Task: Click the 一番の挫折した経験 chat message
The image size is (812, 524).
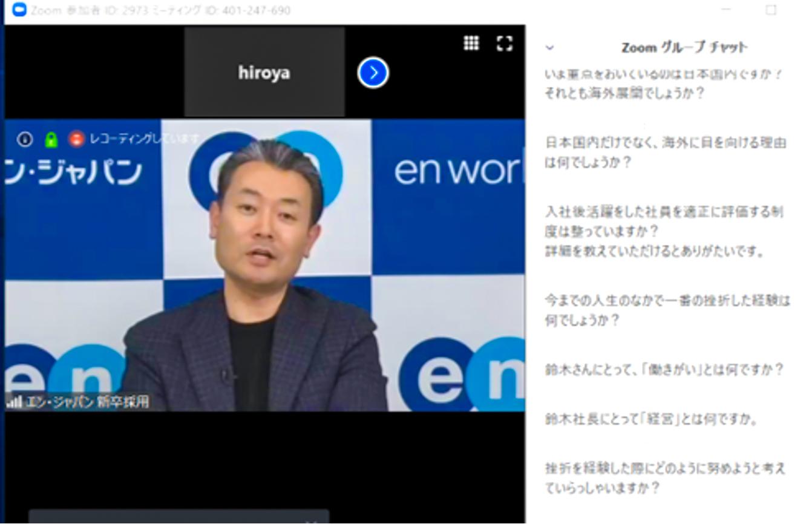Action: point(667,310)
